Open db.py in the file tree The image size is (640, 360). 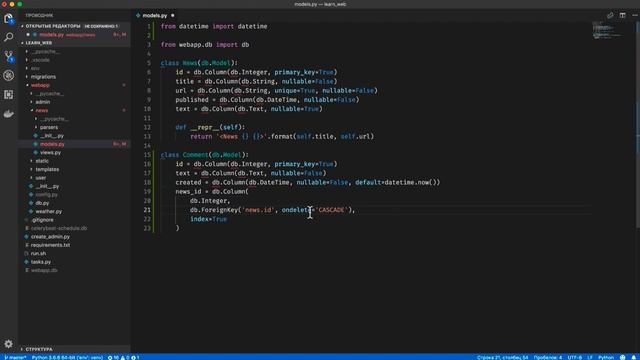(x=42, y=203)
